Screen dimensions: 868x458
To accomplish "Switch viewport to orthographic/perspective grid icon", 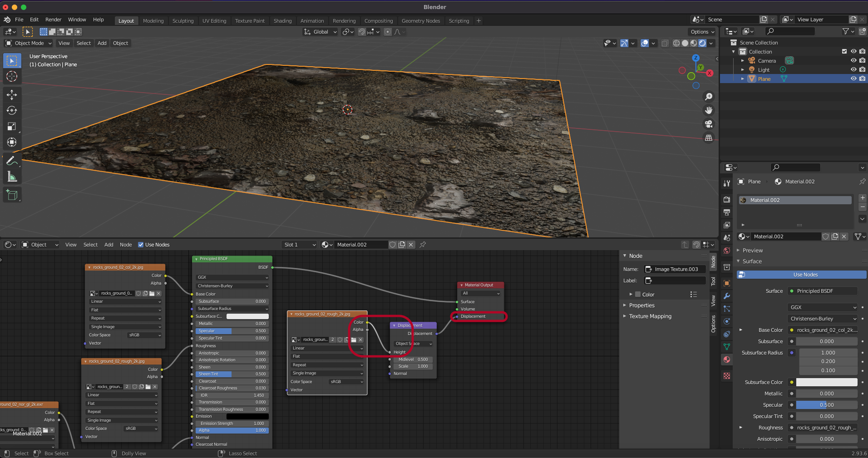I will [708, 138].
